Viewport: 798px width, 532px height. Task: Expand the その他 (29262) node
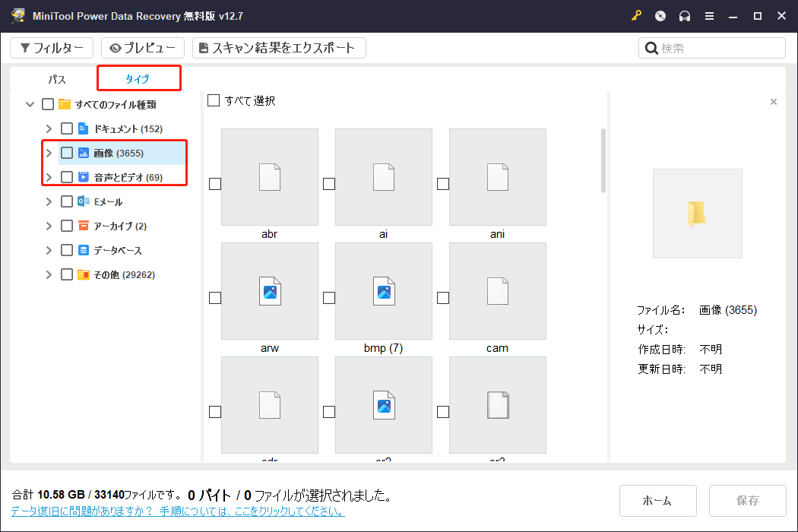48,274
